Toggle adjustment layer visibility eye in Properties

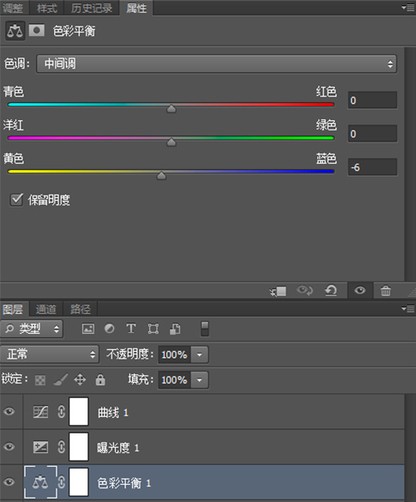click(x=360, y=291)
